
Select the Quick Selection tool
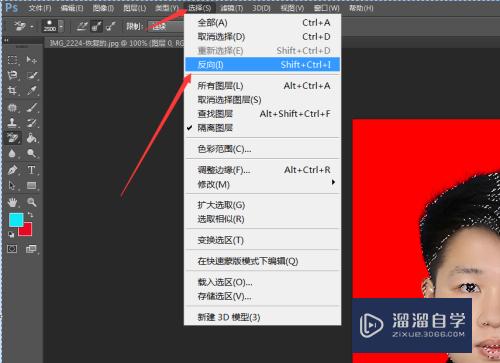click(32, 75)
